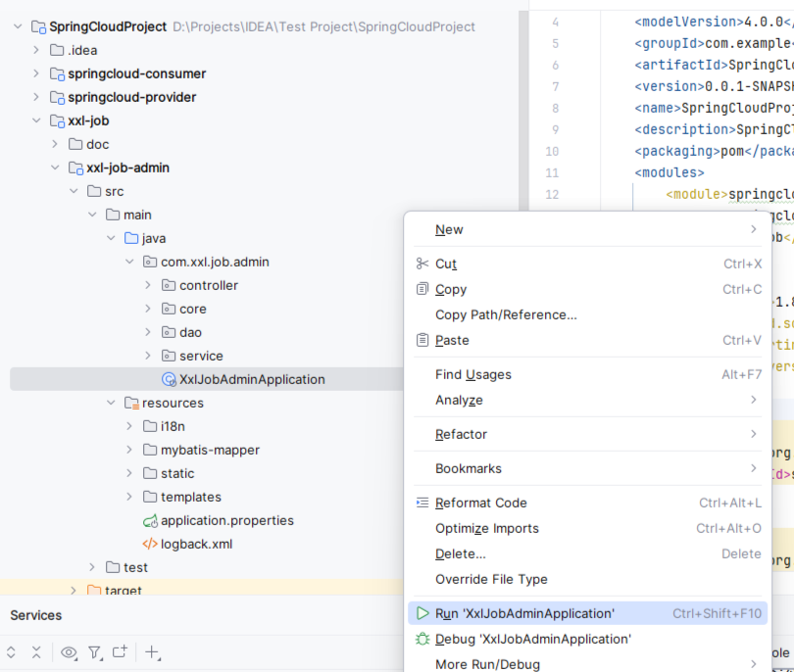Click the java source folder icon
794x672 pixels.
pos(131,238)
